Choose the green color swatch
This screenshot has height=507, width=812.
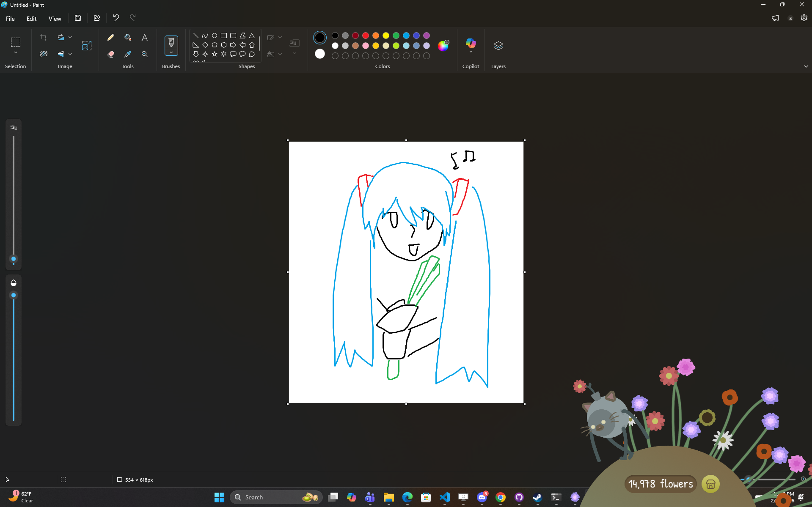396,36
